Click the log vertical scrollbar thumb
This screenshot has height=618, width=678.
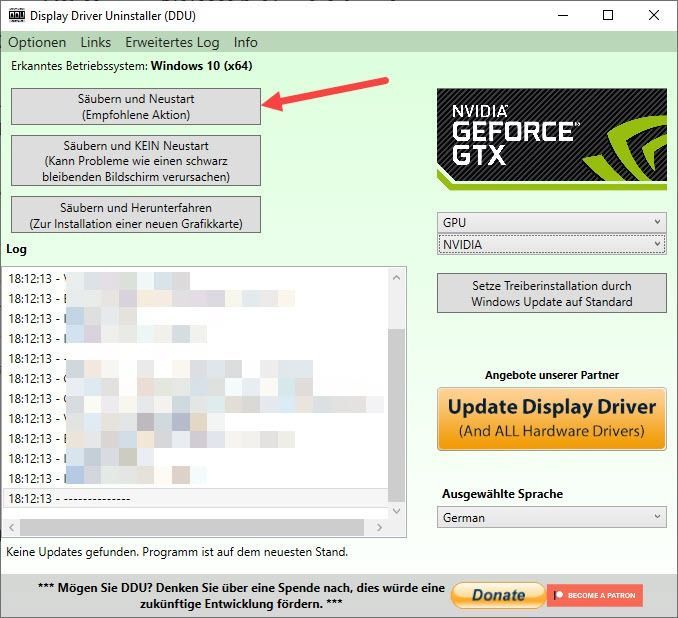coord(397,415)
